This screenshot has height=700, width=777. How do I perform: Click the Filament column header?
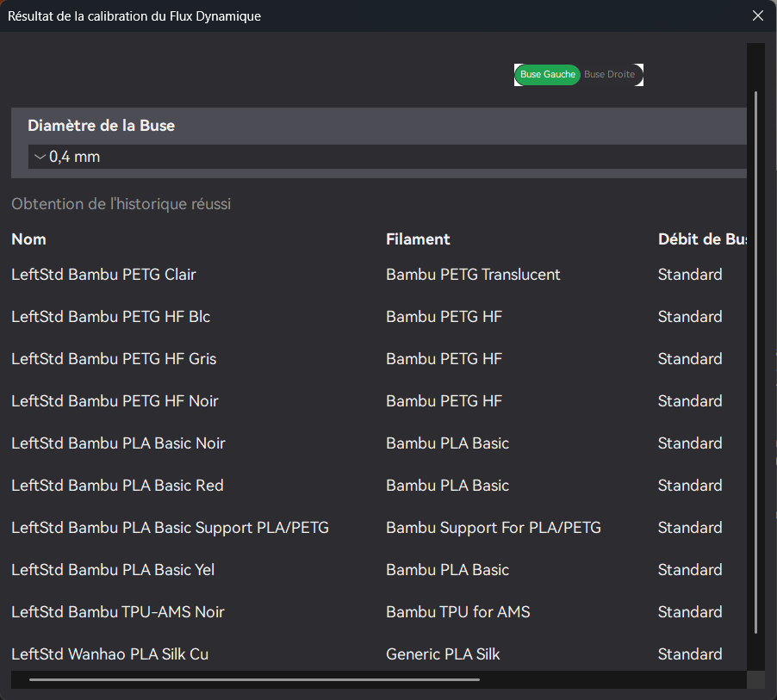click(x=418, y=239)
